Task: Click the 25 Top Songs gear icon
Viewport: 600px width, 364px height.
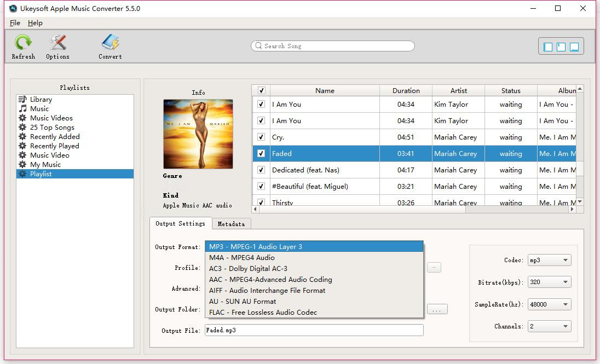Action: 22,127
